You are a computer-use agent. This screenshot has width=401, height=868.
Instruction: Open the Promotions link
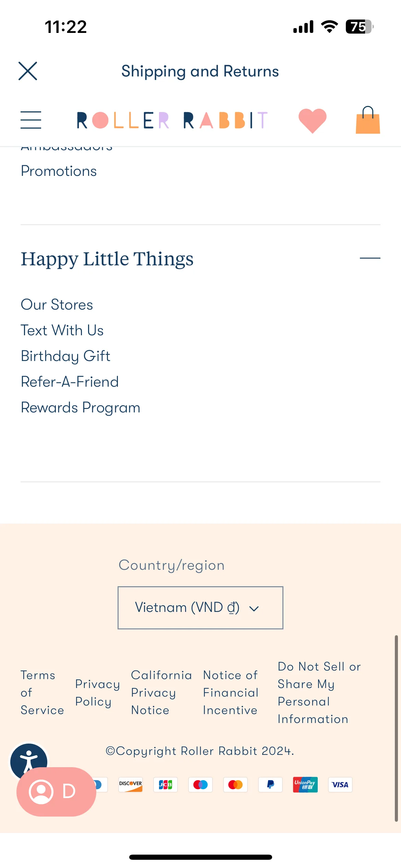(x=59, y=171)
